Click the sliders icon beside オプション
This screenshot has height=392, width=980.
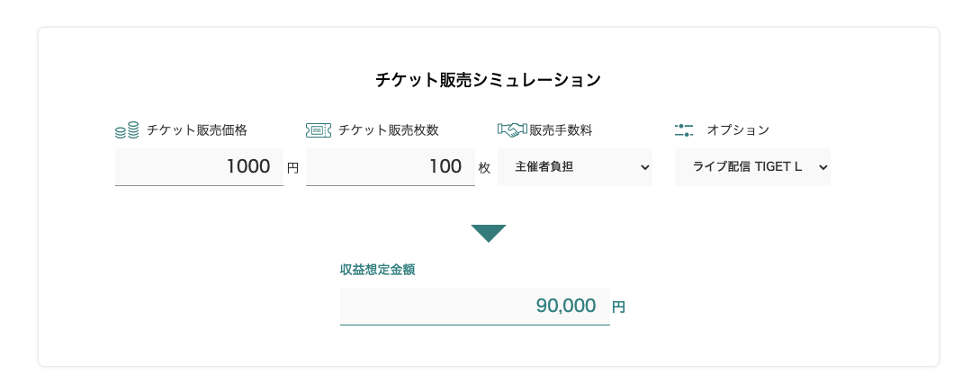point(684,129)
